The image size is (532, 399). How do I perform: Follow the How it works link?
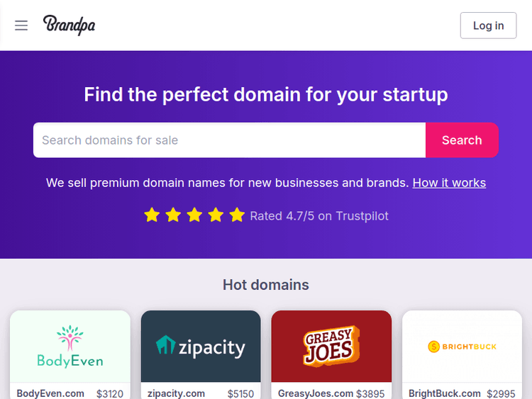point(449,183)
